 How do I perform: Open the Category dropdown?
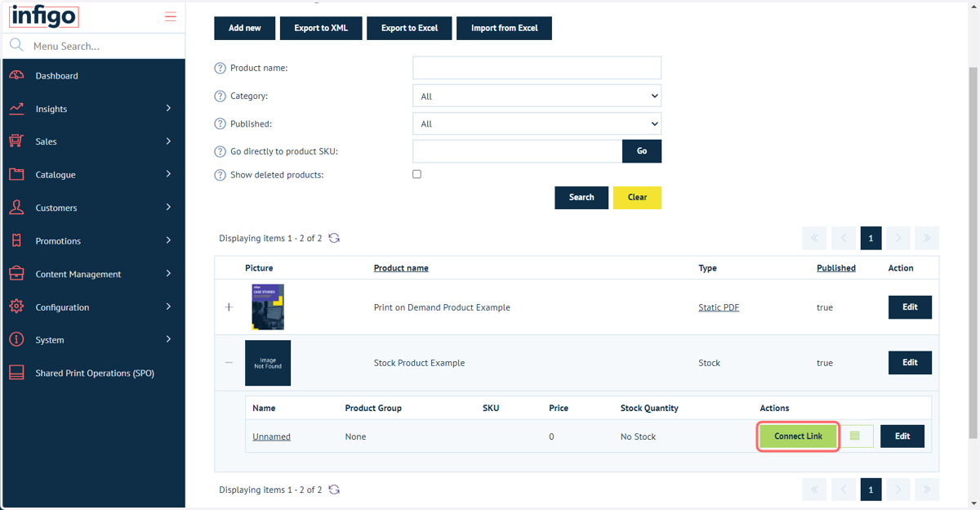pos(537,96)
